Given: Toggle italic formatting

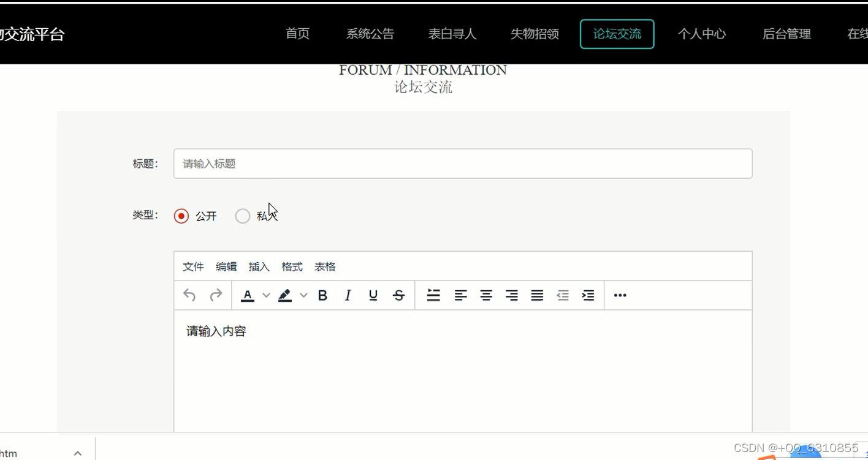Looking at the screenshot, I should (348, 295).
